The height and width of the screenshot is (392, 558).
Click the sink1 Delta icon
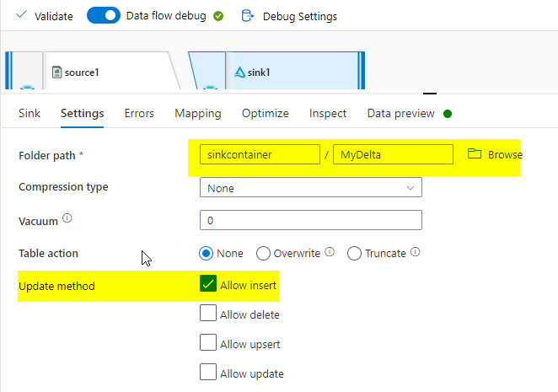point(239,72)
